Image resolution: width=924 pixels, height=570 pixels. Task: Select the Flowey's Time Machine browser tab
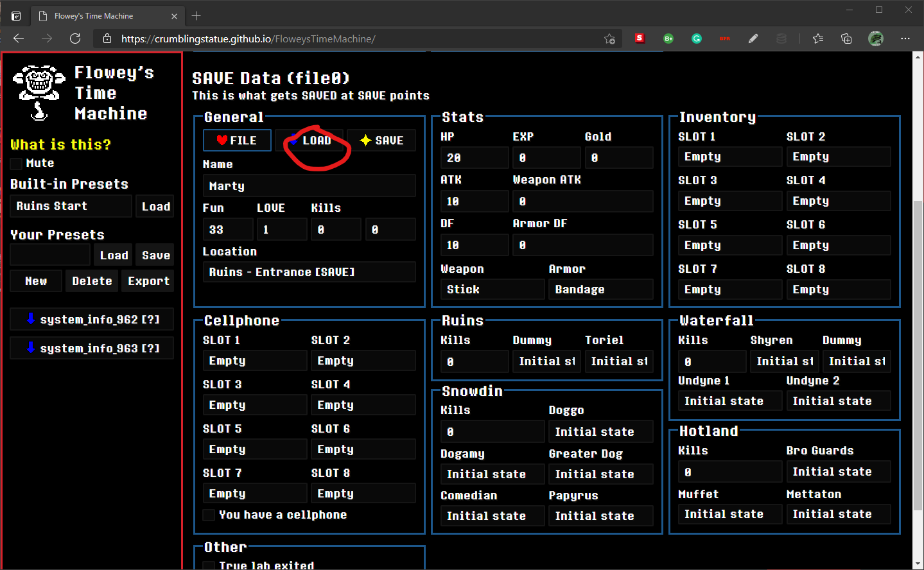click(107, 16)
